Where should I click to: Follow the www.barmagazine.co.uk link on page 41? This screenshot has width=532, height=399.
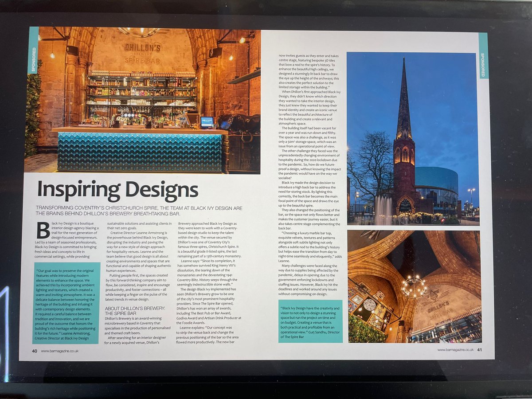pos(455,350)
